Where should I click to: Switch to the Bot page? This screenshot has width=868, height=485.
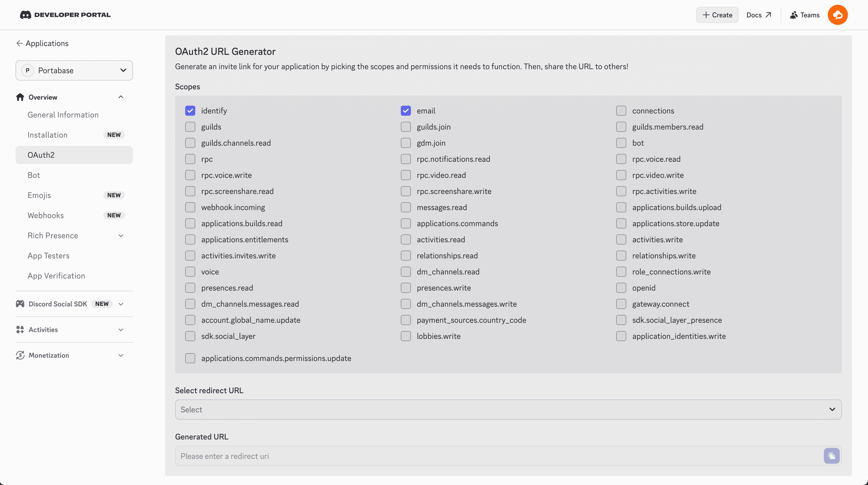point(34,175)
